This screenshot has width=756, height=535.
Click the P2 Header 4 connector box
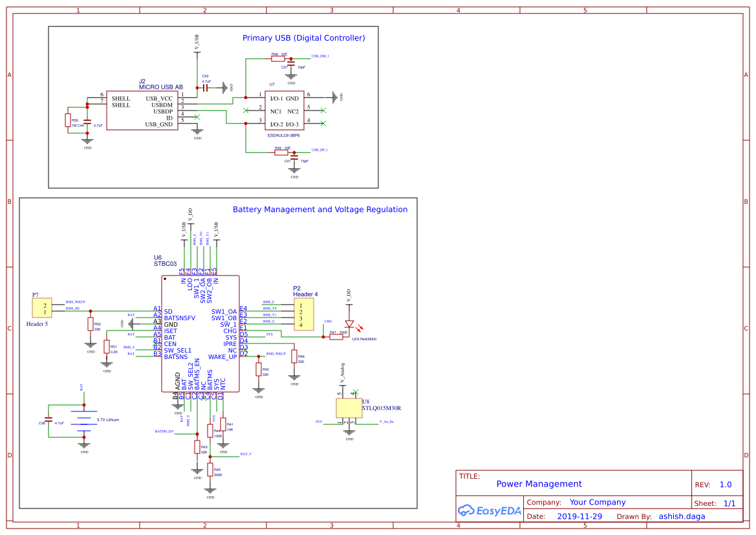(304, 314)
